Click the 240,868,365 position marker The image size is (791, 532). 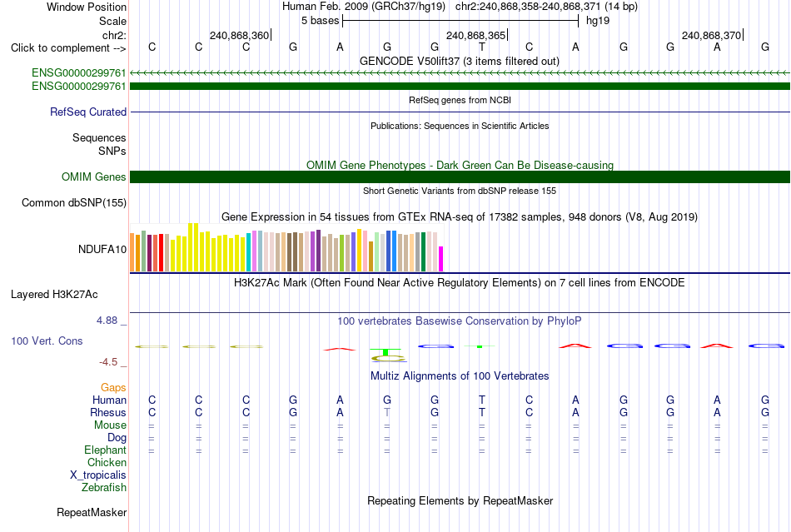475,35
